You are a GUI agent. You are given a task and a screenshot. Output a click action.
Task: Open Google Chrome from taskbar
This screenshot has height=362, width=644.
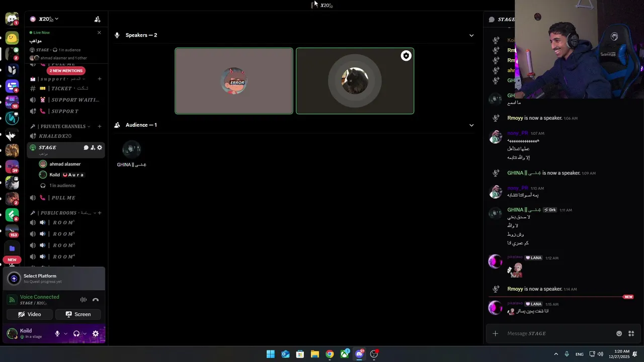coord(330,354)
